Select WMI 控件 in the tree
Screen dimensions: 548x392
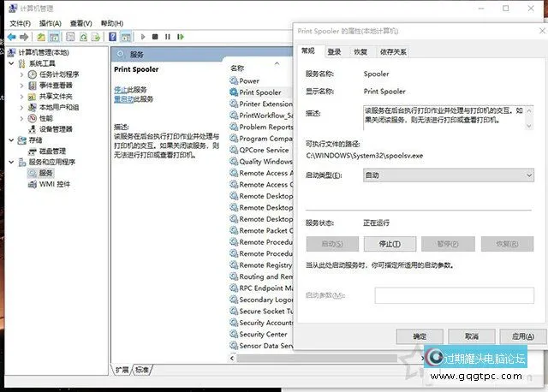(x=55, y=184)
